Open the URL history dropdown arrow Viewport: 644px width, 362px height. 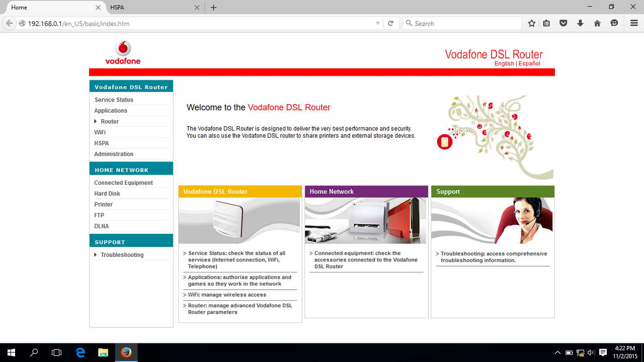point(378,24)
